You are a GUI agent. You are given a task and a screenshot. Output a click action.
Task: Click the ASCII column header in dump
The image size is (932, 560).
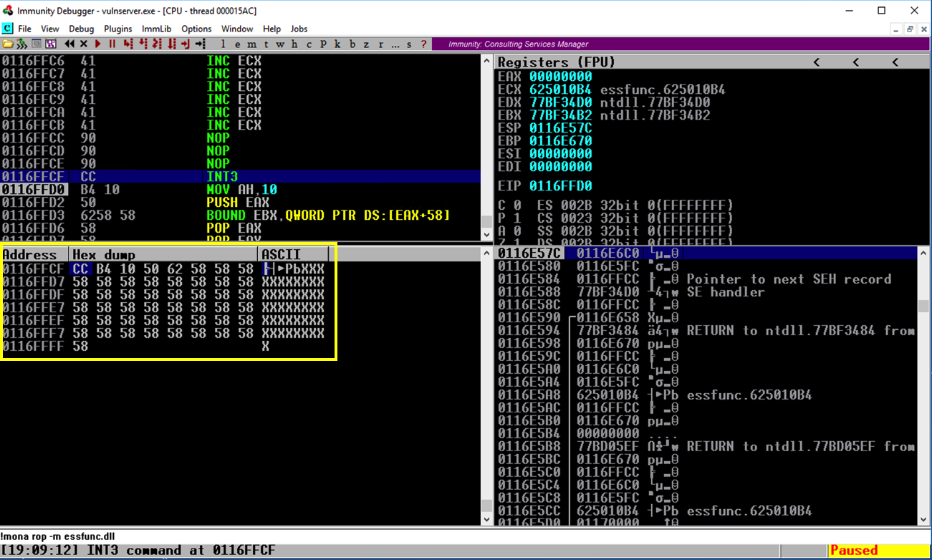click(294, 254)
